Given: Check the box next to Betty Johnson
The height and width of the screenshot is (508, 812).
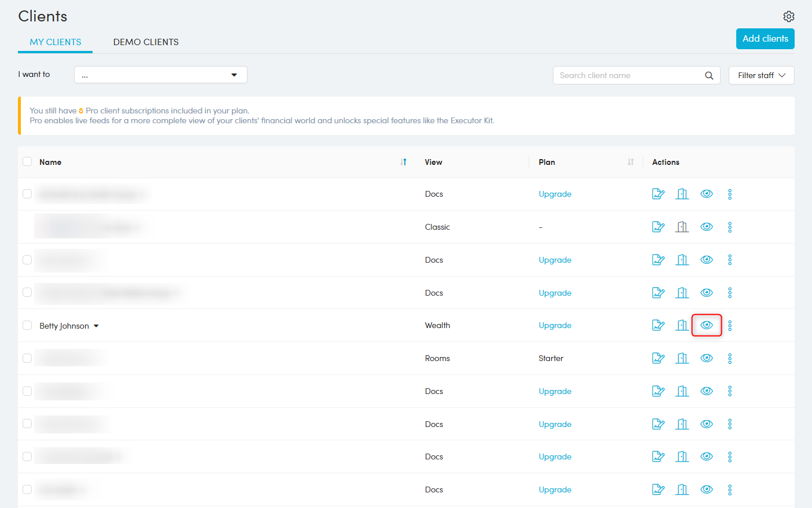Looking at the screenshot, I should click(27, 325).
